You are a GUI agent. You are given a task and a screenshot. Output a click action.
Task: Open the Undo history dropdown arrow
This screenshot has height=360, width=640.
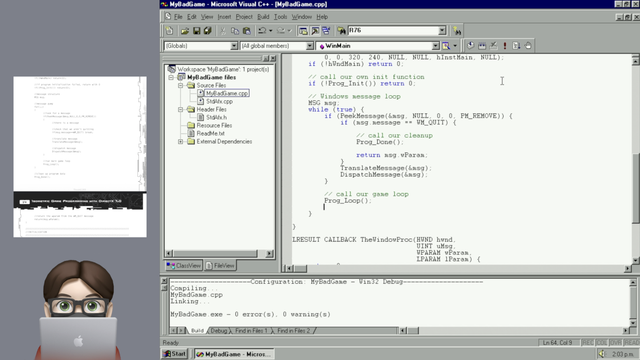point(270,31)
